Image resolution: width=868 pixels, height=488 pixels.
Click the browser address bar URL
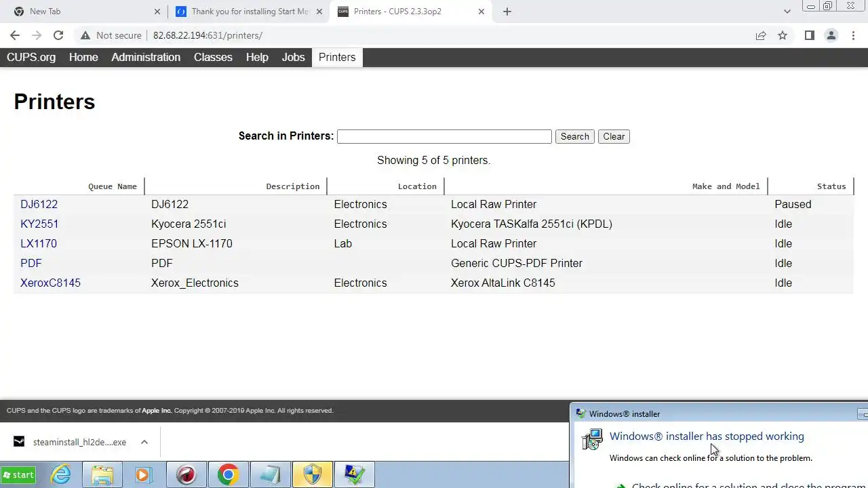[208, 35]
